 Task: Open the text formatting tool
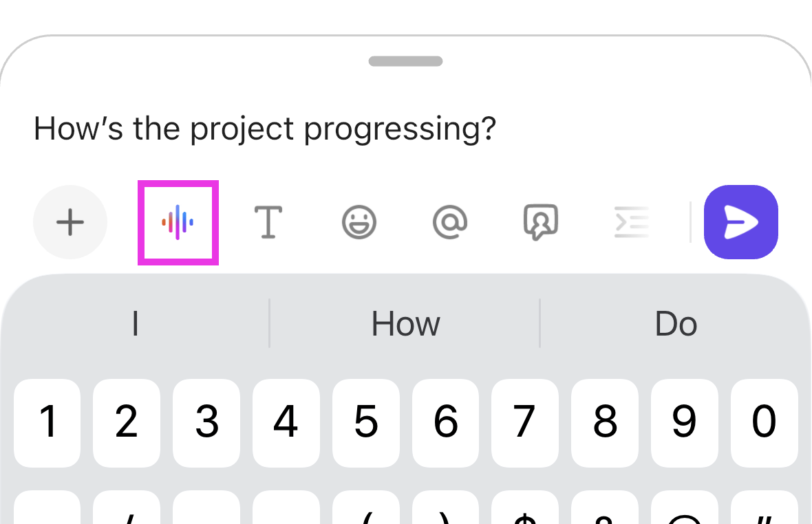tap(268, 222)
